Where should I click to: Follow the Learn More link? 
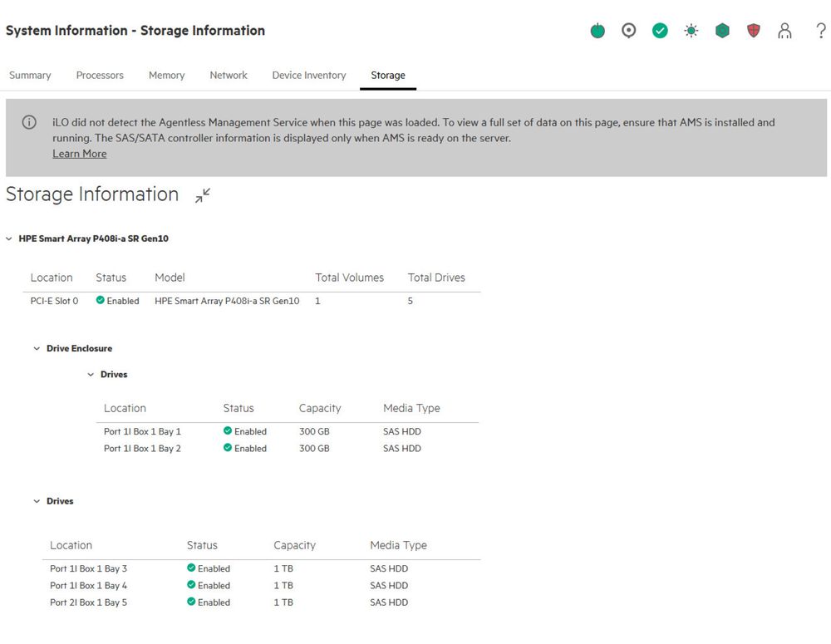point(80,154)
